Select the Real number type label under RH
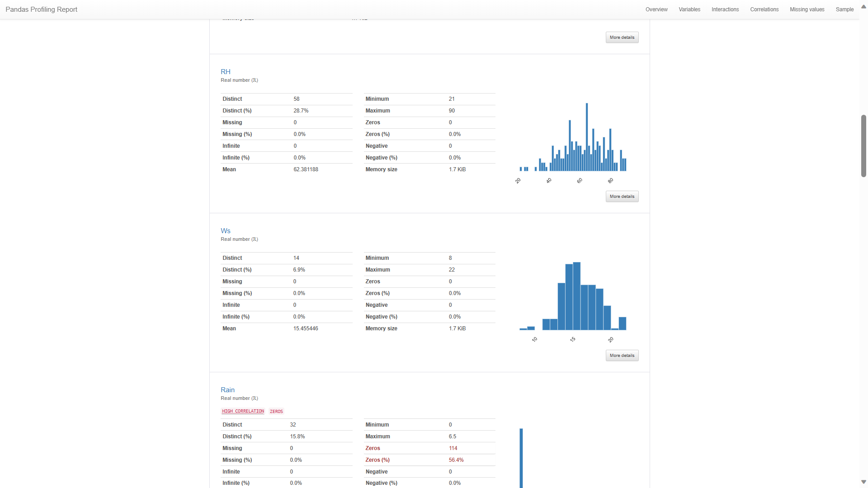Image resolution: width=868 pixels, height=488 pixels. [239, 80]
